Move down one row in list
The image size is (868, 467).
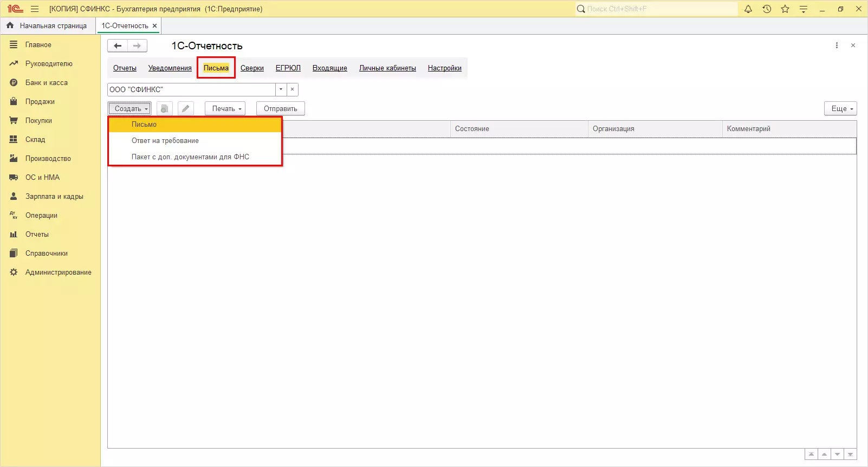click(x=837, y=455)
